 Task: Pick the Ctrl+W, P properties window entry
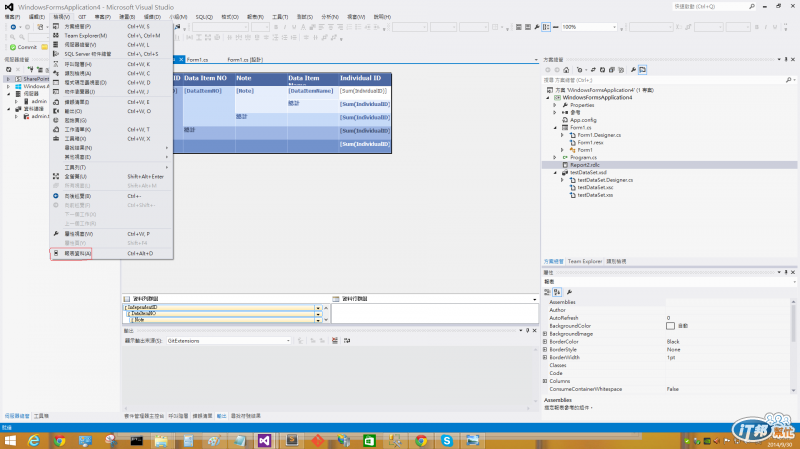(x=111, y=234)
